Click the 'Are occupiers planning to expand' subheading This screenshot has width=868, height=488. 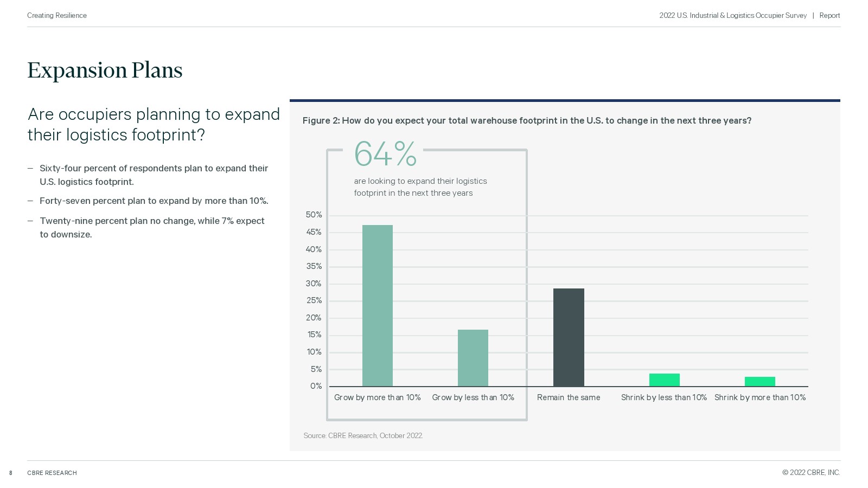click(154, 124)
